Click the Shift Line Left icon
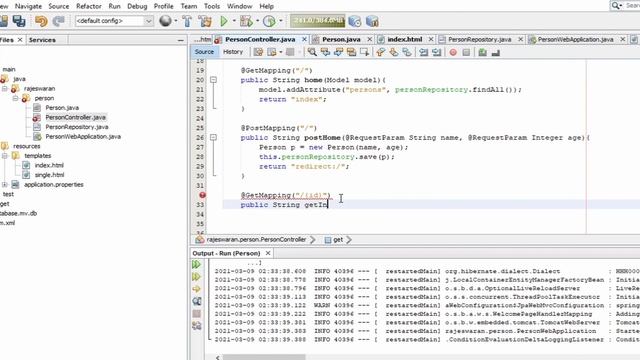Screen dimensions: 640x360 [x=424, y=52]
